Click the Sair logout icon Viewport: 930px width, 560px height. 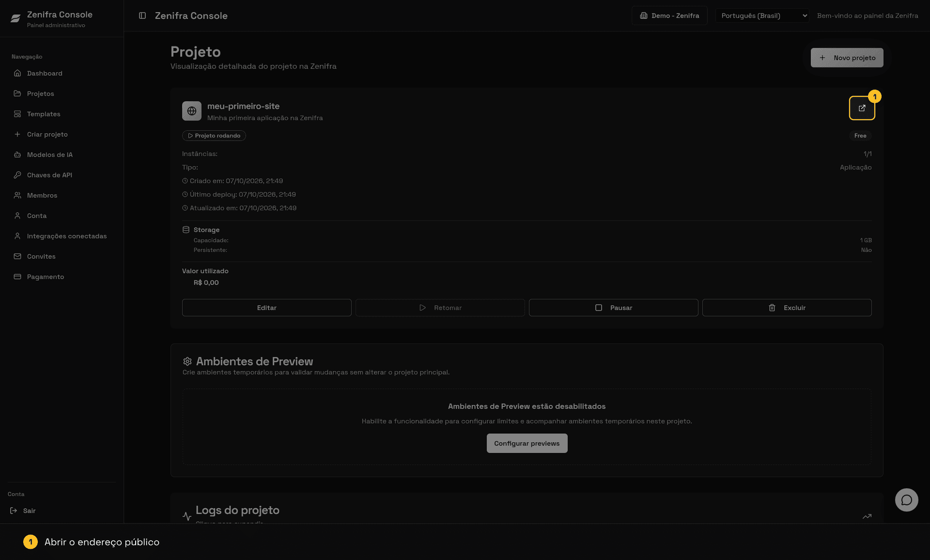click(14, 511)
